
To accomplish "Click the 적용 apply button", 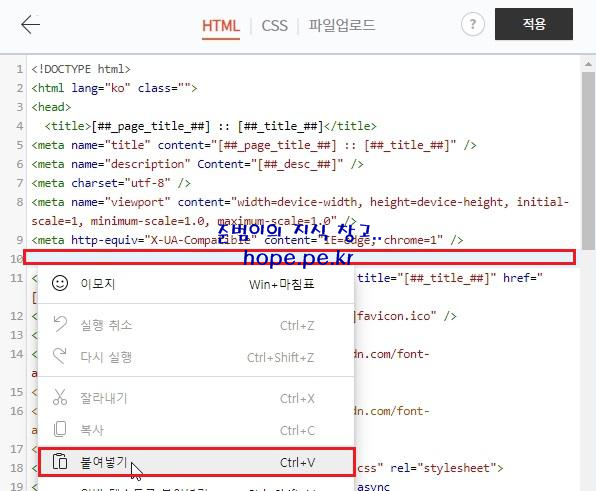I will tap(534, 24).
